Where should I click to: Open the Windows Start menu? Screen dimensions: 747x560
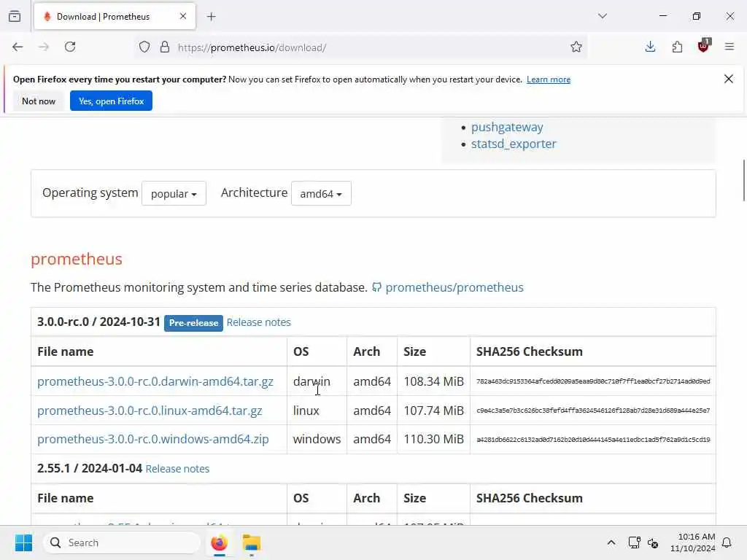pos(23,542)
